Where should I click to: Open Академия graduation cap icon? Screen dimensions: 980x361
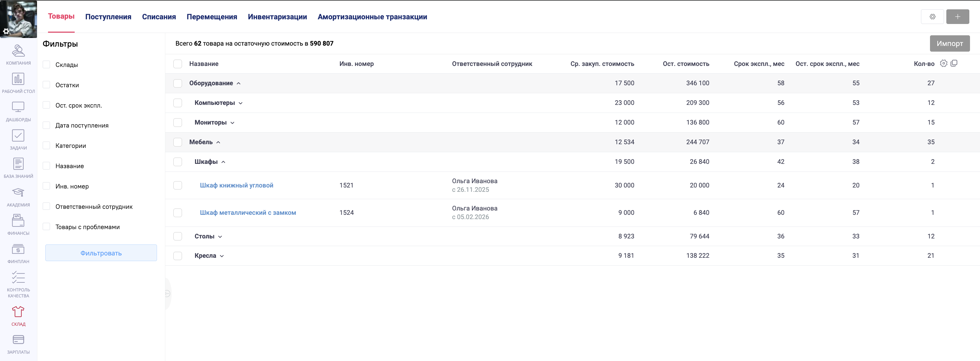click(x=18, y=192)
